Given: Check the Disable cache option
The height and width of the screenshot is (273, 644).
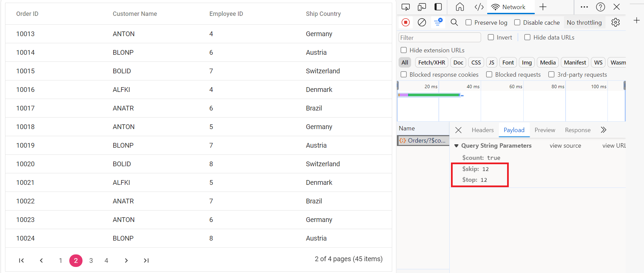Looking at the screenshot, I should (517, 22).
